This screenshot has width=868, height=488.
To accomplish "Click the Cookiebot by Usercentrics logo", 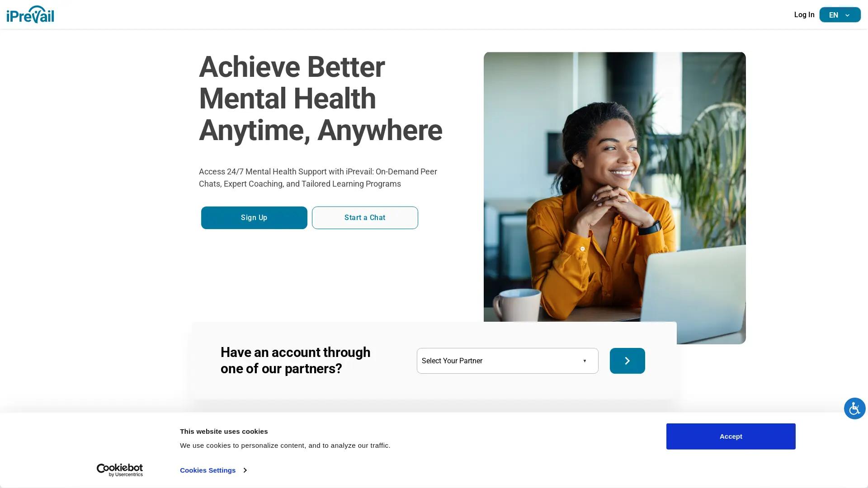I will point(120,470).
